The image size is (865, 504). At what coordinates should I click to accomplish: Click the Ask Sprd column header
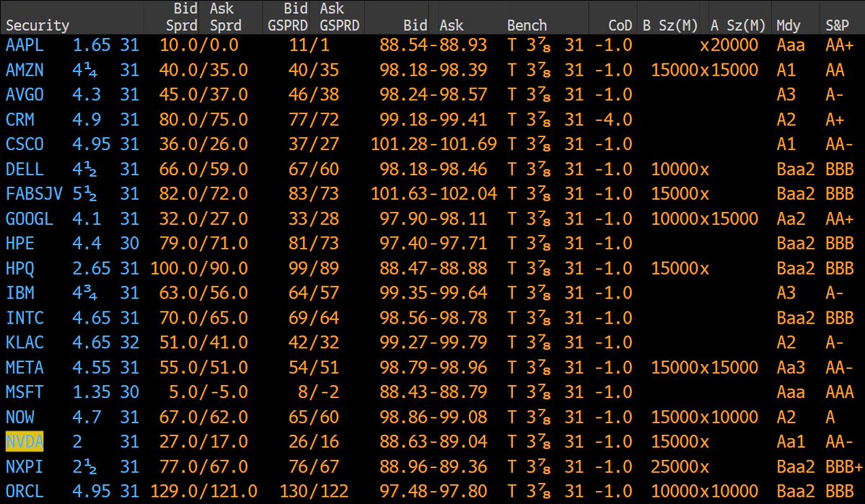click(x=225, y=17)
